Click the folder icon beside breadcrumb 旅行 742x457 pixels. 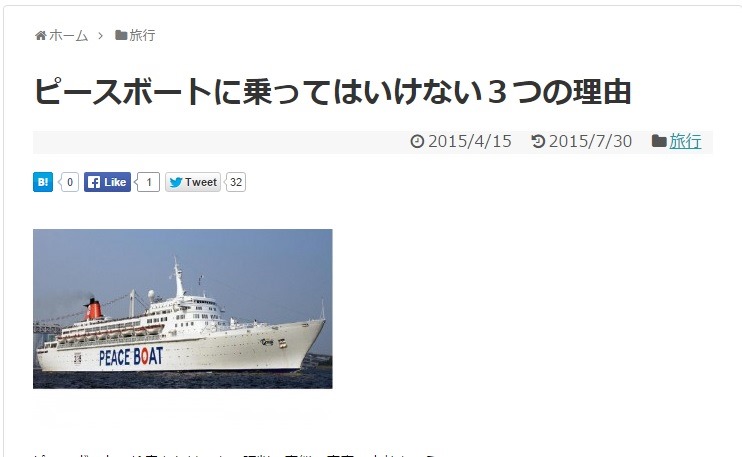121,35
